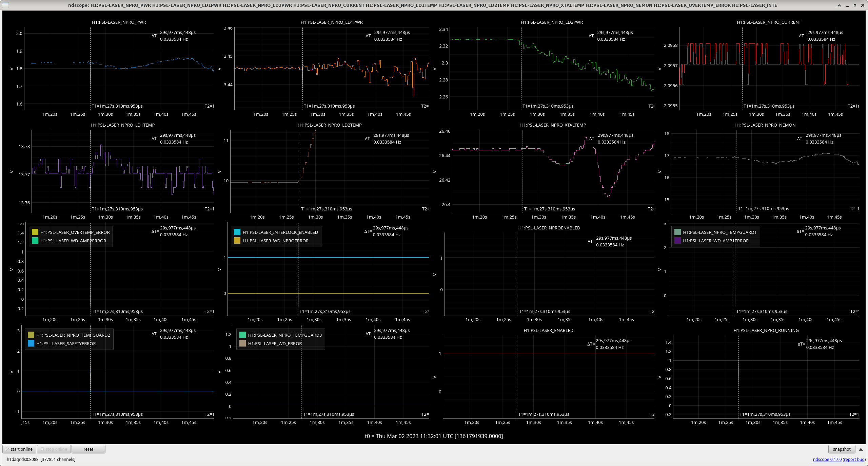
Task: Click the H1:PSL-LASER_NPRO_LD2TEMP plot title
Action: [330, 125]
